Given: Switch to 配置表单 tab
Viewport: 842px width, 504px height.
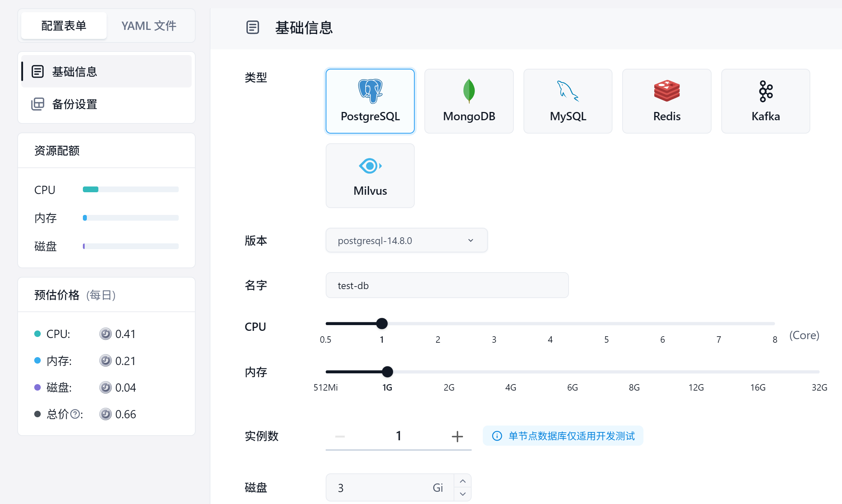Looking at the screenshot, I should 64,26.
